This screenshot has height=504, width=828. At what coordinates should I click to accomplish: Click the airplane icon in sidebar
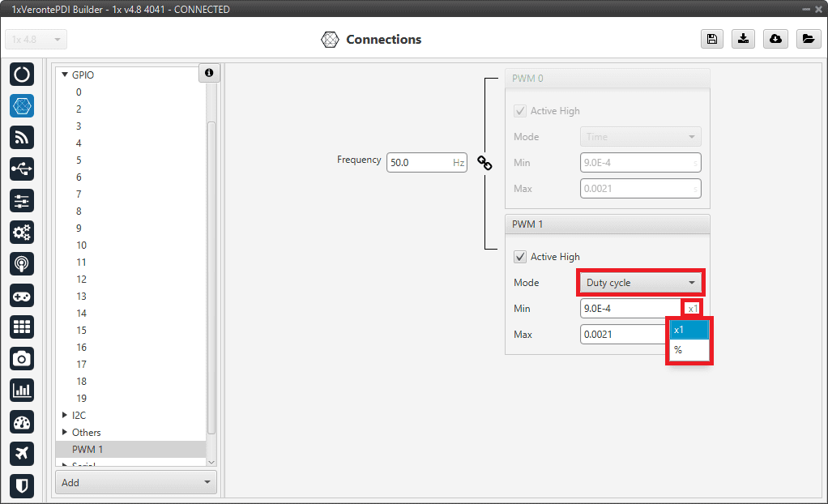[22, 454]
